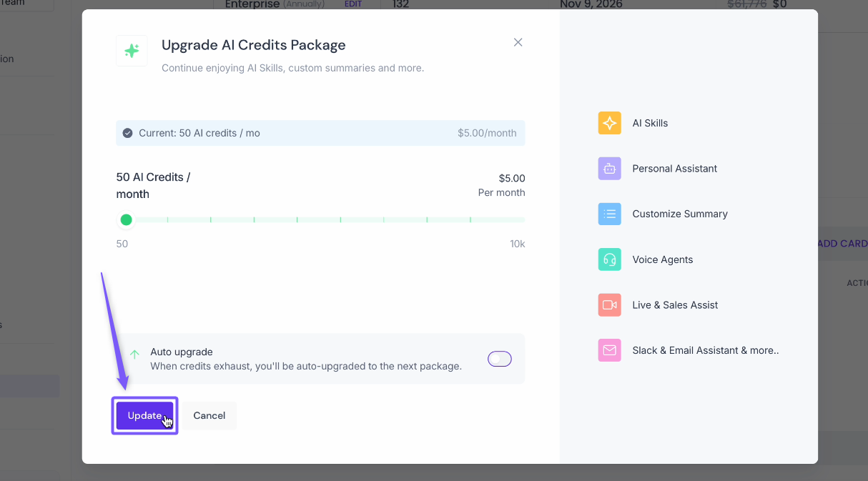Enable the Auto upgrade toggle

pyautogui.click(x=499, y=359)
